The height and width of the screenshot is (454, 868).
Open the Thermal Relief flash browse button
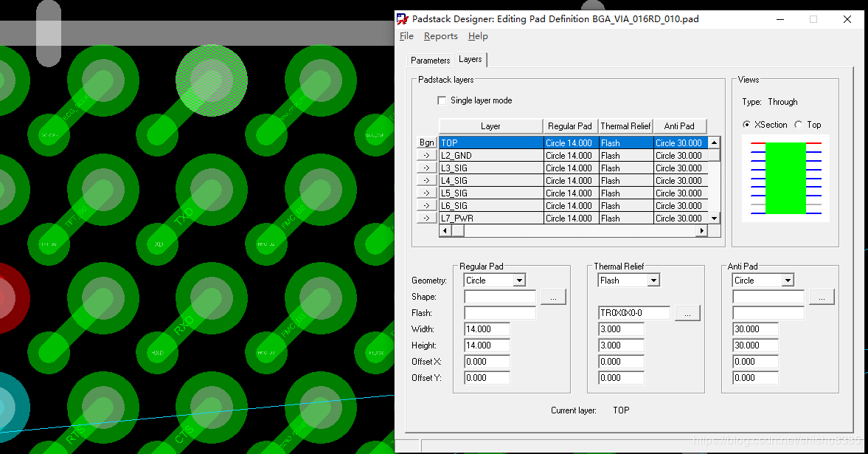click(687, 313)
